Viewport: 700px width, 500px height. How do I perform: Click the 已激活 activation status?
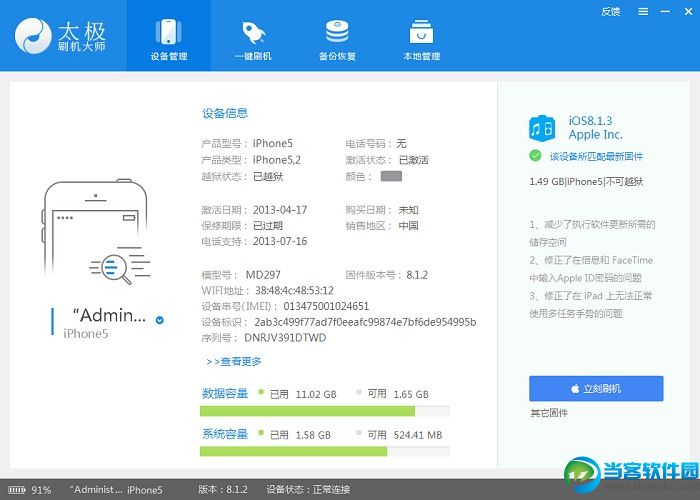coord(413,160)
